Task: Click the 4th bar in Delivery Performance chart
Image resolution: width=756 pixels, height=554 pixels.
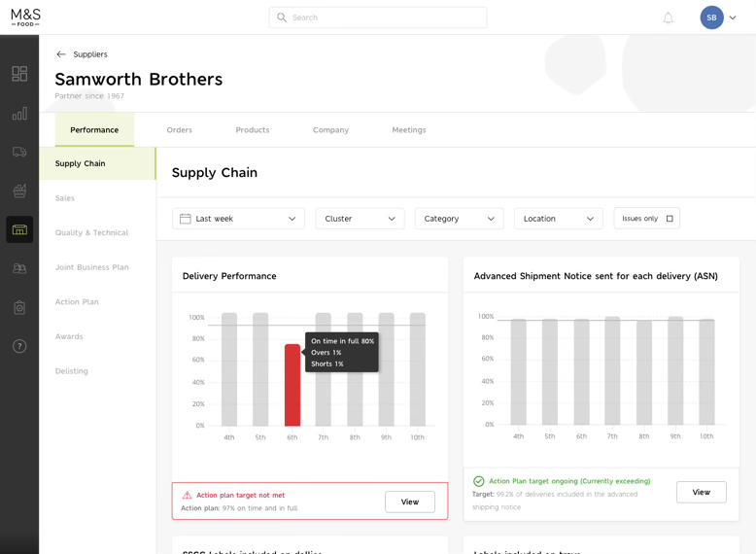Action: pyautogui.click(x=229, y=369)
